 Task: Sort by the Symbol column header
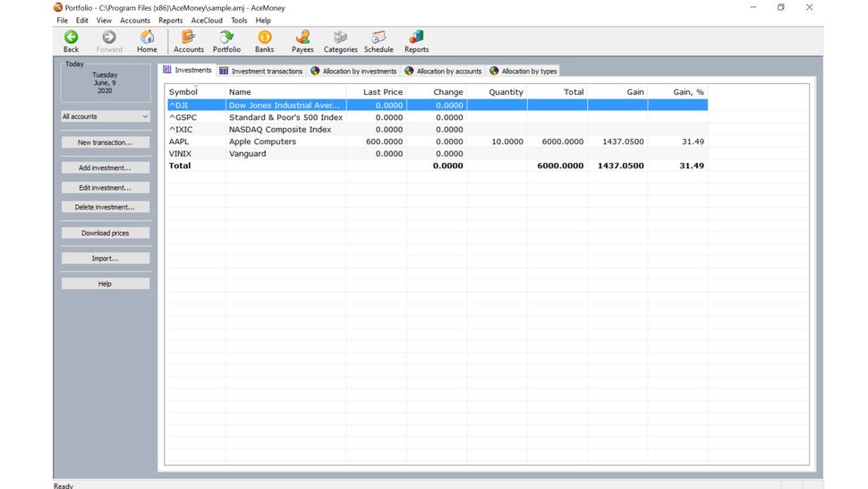183,92
